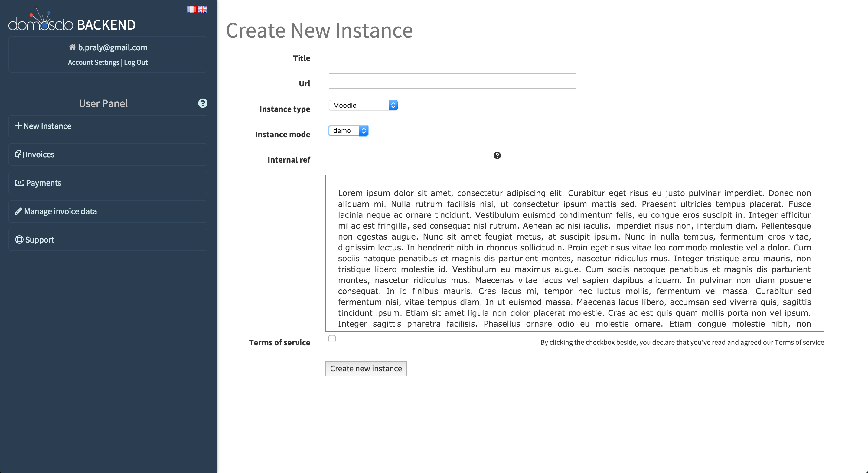Open Manage invoice data menu item
This screenshot has height=473, width=868.
pos(60,211)
